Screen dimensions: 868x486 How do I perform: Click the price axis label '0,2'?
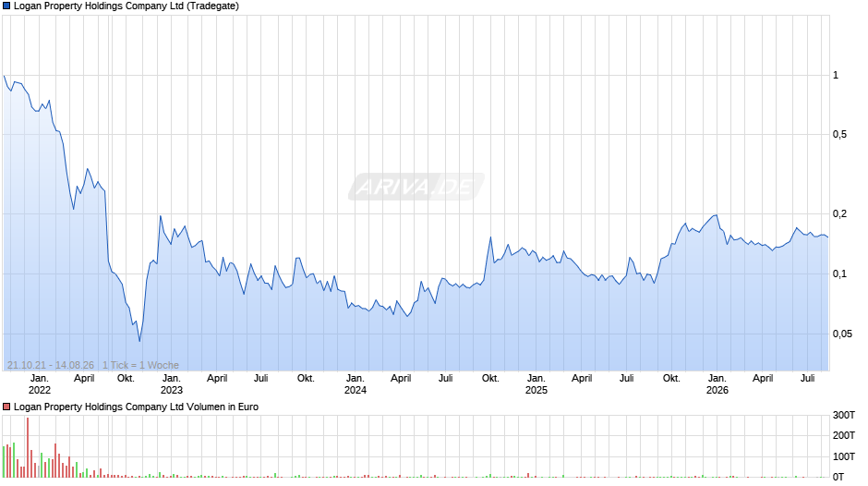pos(839,214)
